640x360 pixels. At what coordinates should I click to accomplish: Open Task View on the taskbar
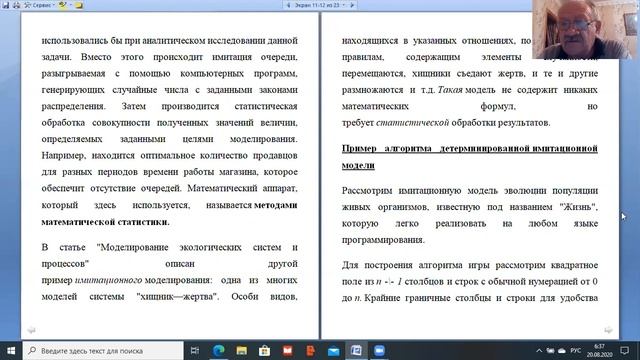pos(195,351)
